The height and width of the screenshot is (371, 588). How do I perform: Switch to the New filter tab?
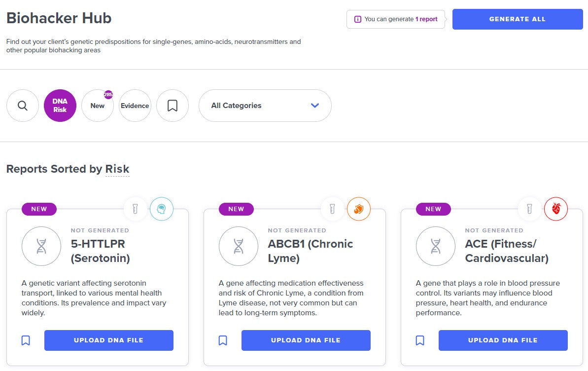(x=98, y=106)
